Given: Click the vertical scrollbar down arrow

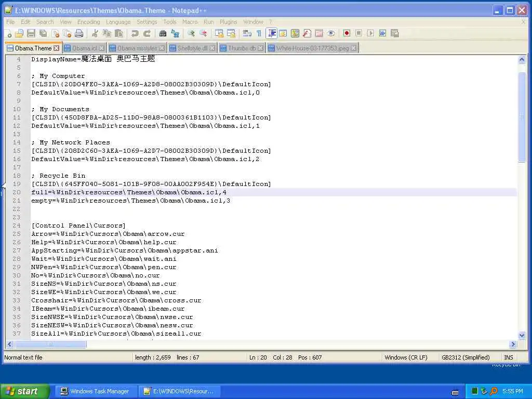Looking at the screenshot, I should point(522,335).
